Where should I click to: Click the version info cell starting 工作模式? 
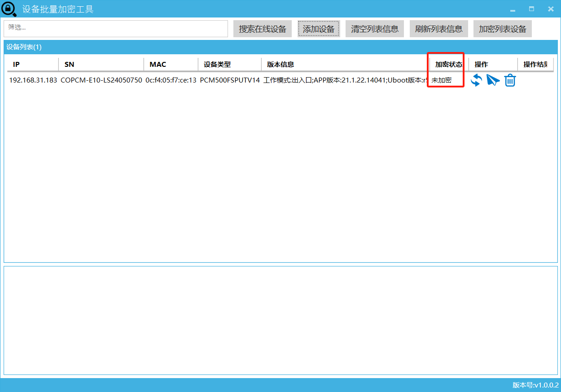(346, 81)
